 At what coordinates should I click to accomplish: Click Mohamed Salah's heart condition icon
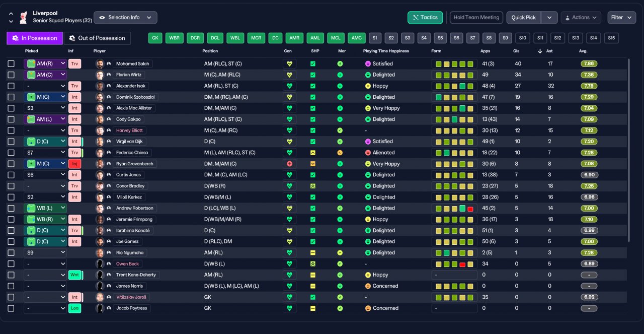(289, 64)
